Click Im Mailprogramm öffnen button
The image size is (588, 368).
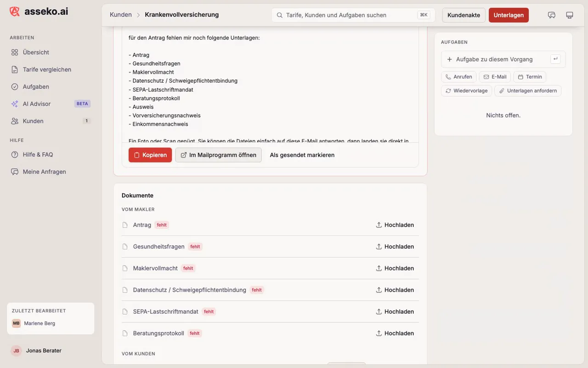point(218,155)
